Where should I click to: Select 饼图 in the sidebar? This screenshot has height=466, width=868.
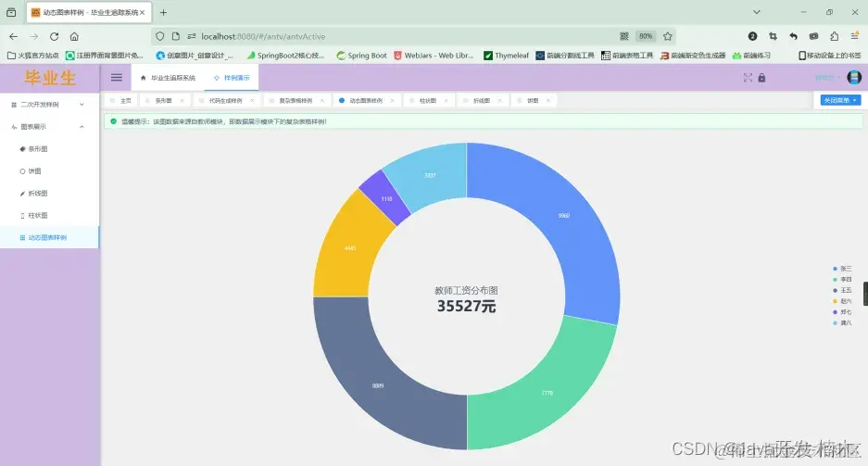coord(50,171)
